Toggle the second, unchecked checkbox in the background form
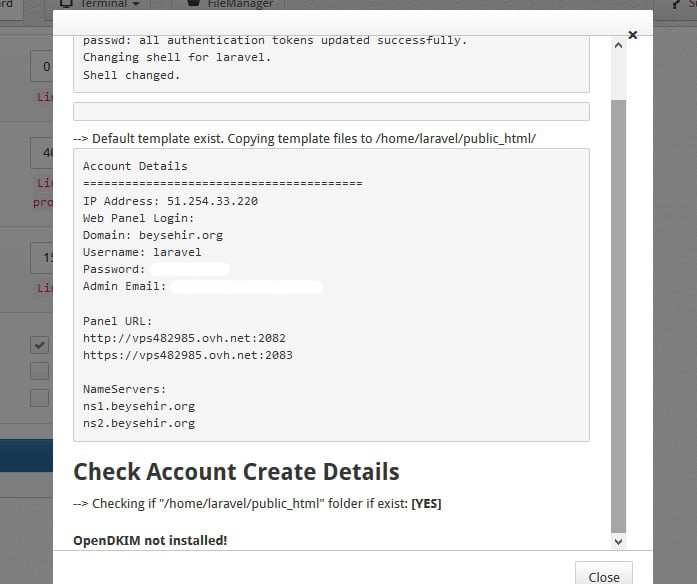This screenshot has width=697, height=584. click(40, 371)
